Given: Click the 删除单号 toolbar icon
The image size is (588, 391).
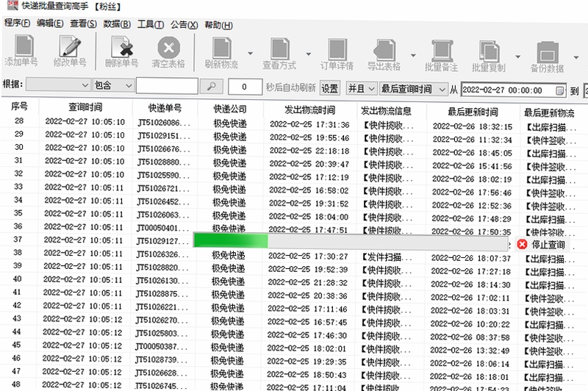Looking at the screenshot, I should 122,47.
